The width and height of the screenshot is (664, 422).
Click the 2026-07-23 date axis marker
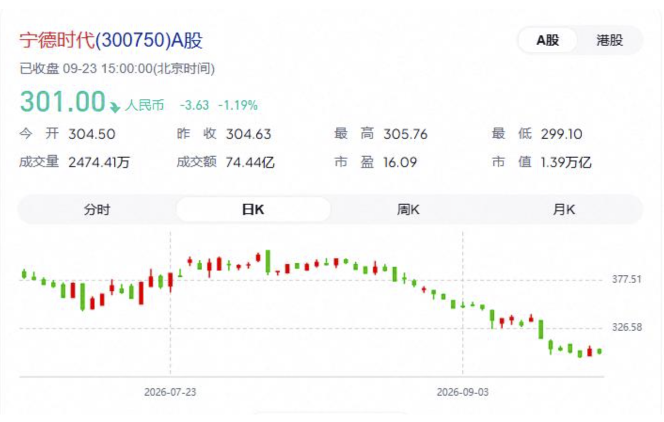pos(170,392)
